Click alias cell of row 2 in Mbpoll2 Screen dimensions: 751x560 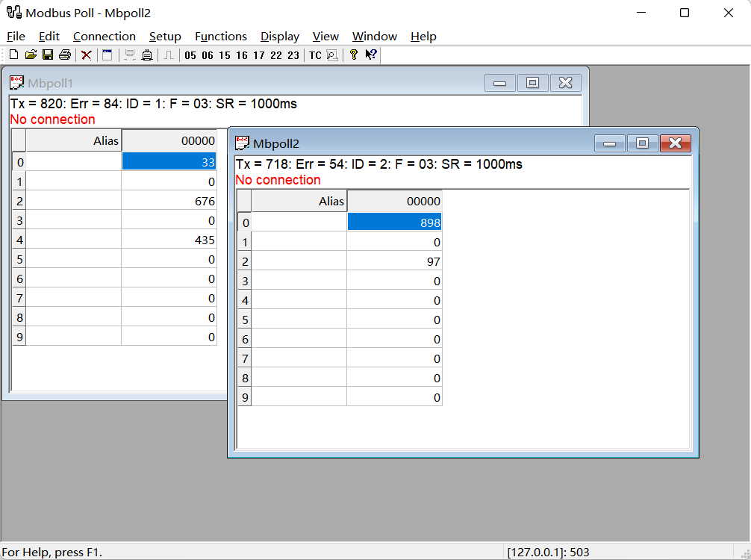299,261
